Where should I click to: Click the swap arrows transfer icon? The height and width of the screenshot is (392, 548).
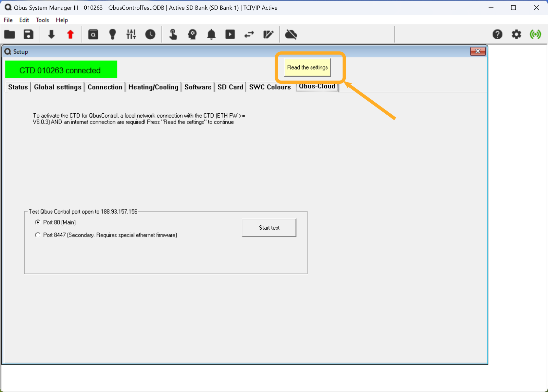pos(249,34)
